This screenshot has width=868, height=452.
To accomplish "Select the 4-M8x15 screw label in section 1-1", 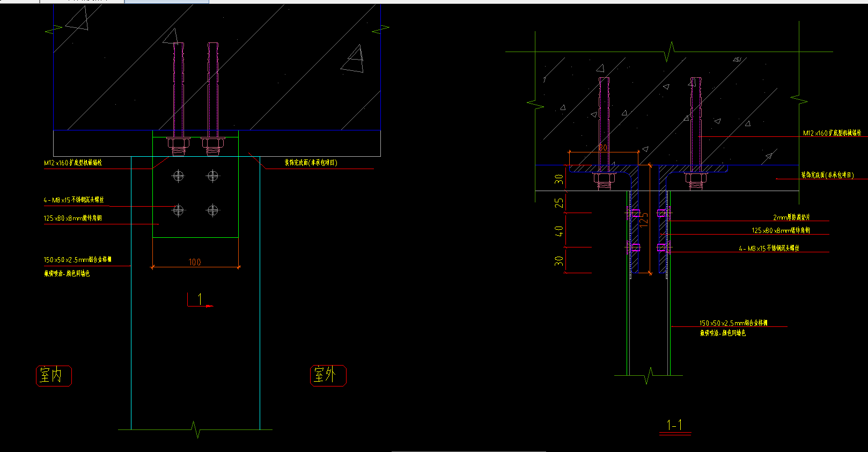I will point(769,248).
